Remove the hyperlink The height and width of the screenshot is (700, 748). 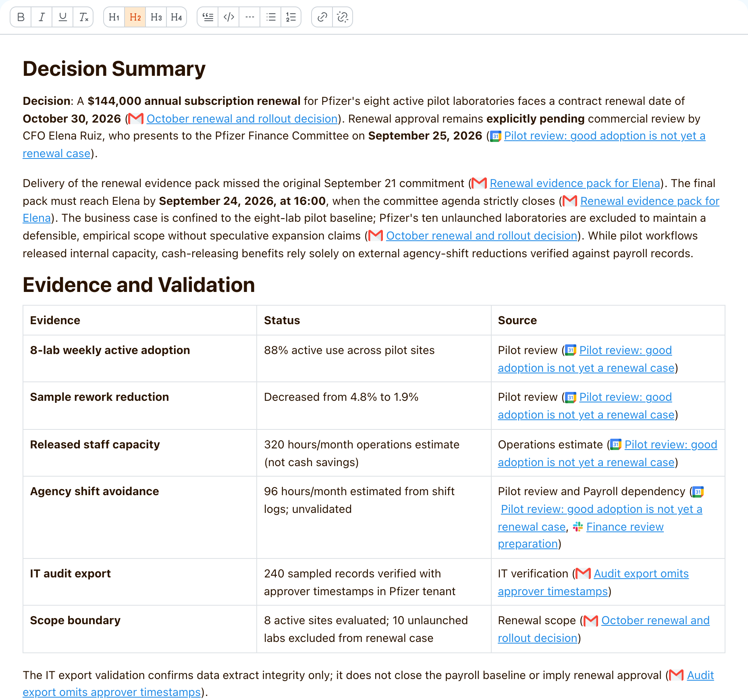(343, 17)
